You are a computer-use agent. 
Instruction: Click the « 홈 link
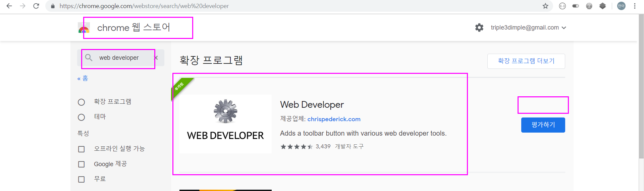pyautogui.click(x=83, y=78)
